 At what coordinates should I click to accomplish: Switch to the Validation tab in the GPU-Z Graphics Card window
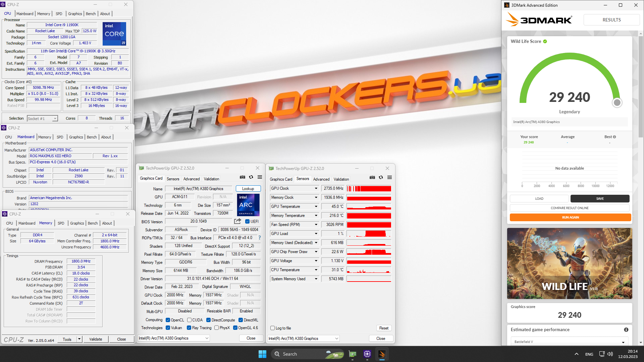point(212,179)
